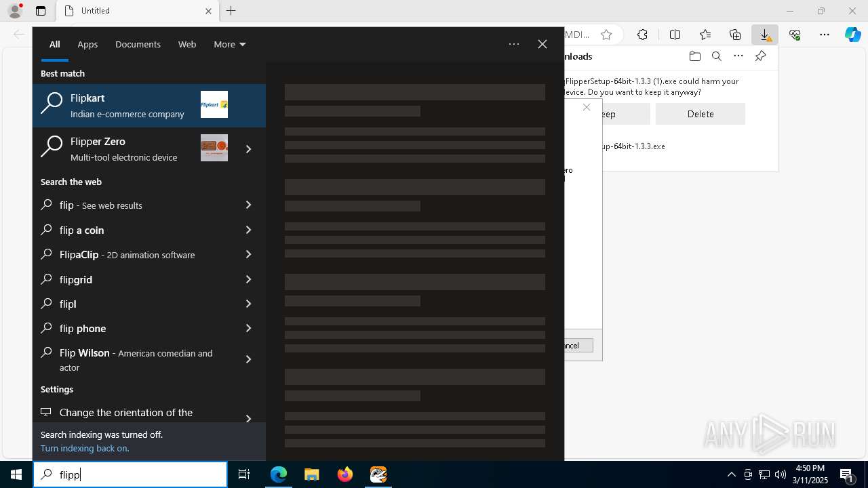The image size is (868, 488).
Task: Open Edge Collections icon
Action: click(735, 35)
